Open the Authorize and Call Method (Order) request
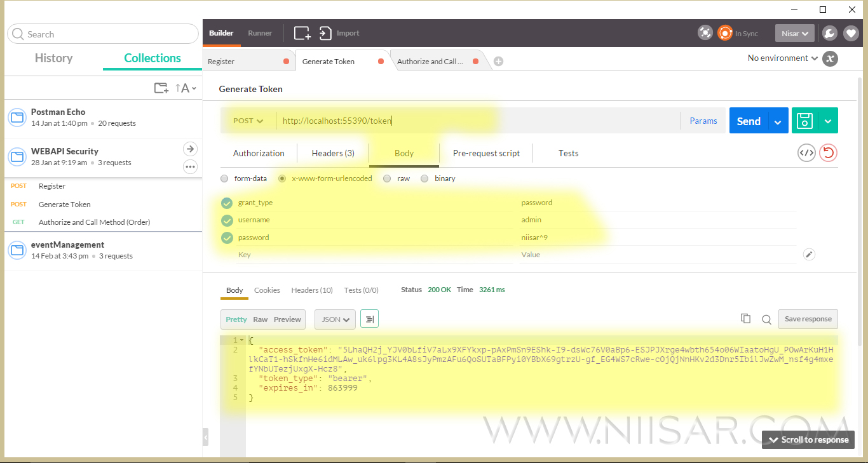The image size is (868, 463). click(94, 222)
